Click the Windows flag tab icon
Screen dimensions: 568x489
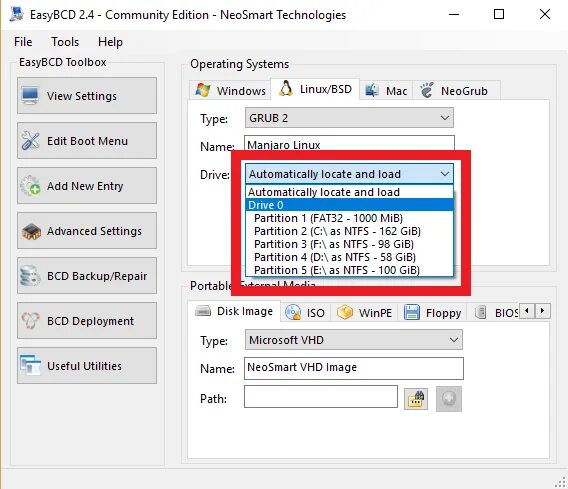tap(202, 90)
